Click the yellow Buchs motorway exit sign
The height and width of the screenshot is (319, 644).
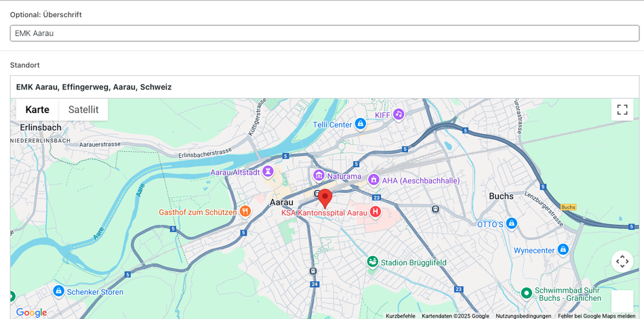pos(569,207)
